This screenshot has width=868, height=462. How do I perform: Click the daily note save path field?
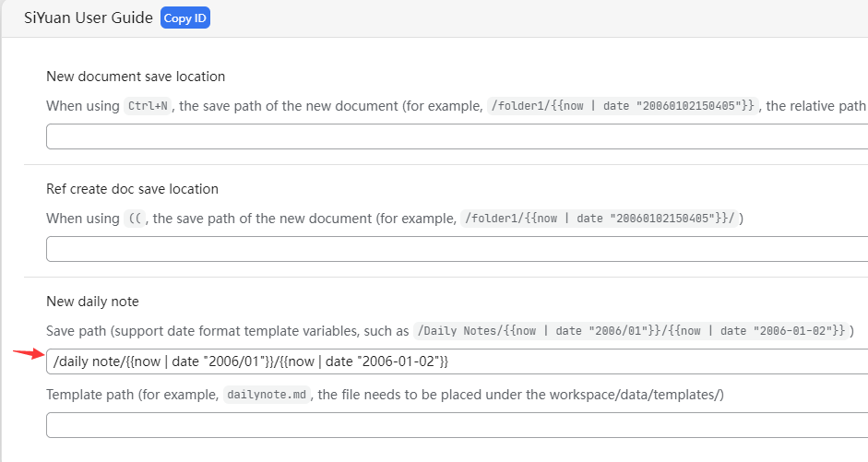tap(457, 361)
